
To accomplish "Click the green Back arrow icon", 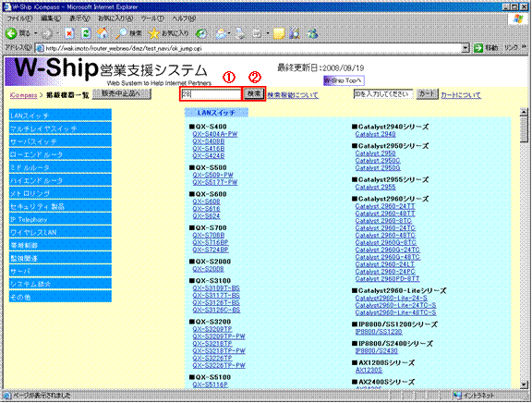I will pyautogui.click(x=11, y=33).
